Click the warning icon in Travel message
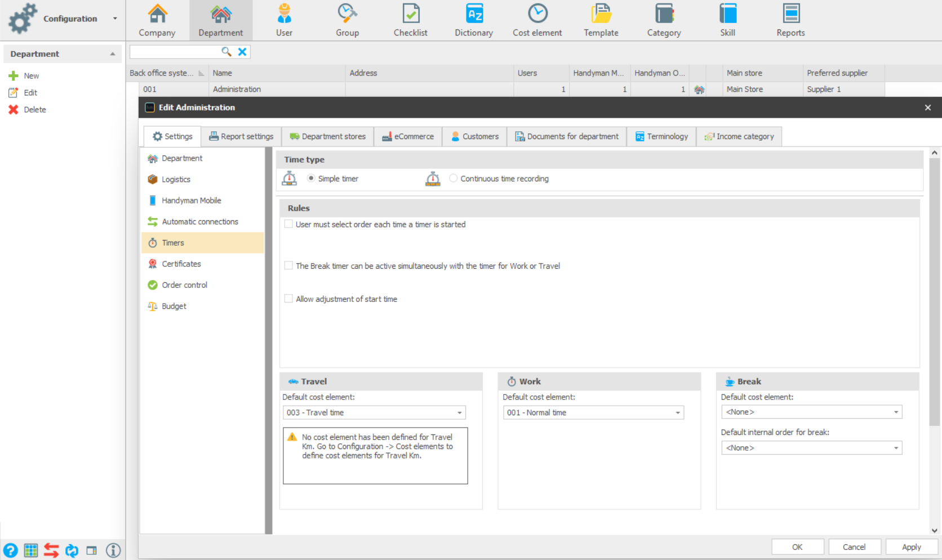This screenshot has width=942, height=560. point(292,437)
